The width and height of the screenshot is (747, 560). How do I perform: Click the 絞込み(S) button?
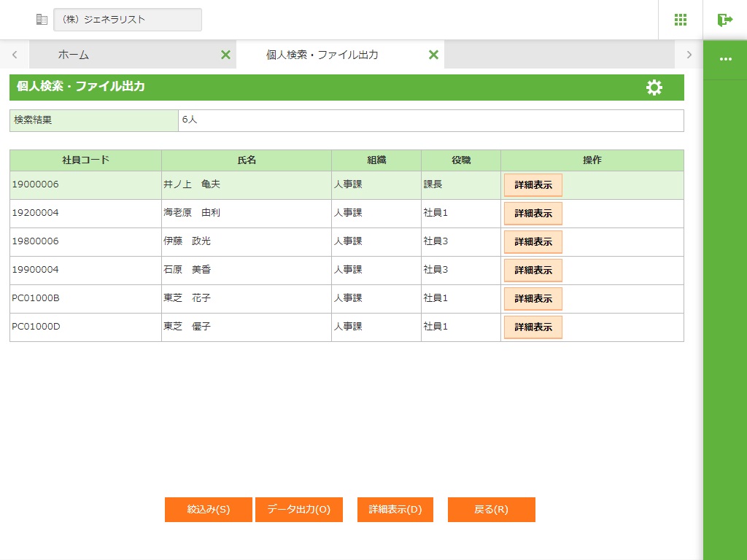[x=209, y=510]
